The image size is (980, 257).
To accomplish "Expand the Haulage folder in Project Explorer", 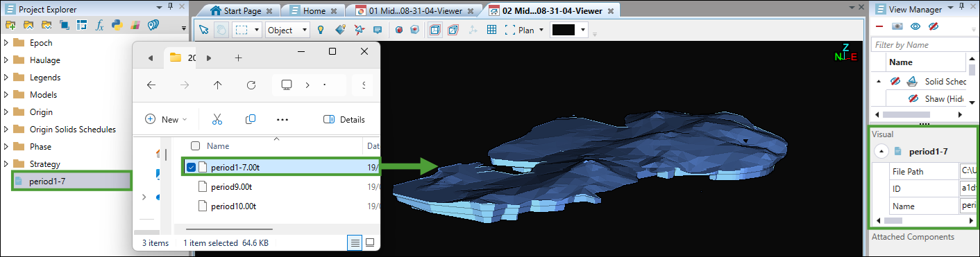I will tap(6, 60).
